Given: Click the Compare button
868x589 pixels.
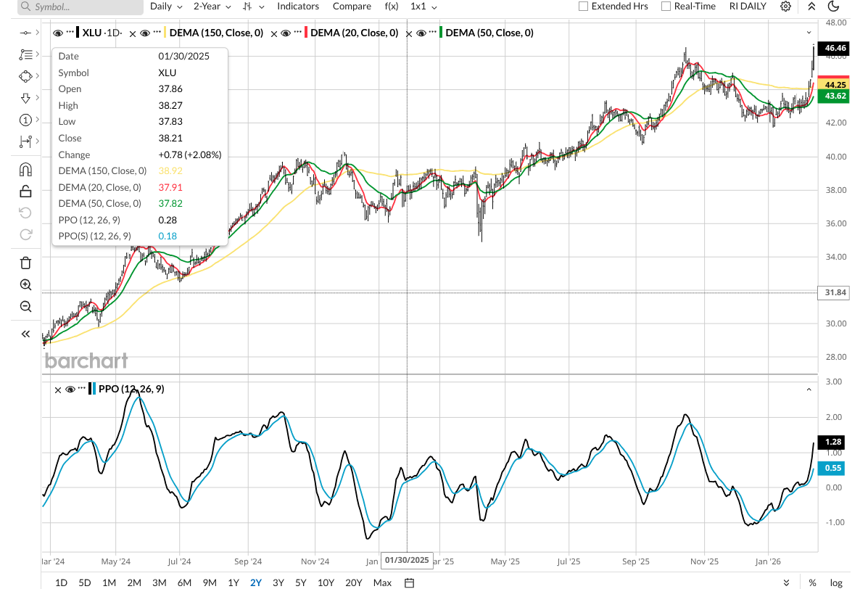Looking at the screenshot, I should point(352,7).
